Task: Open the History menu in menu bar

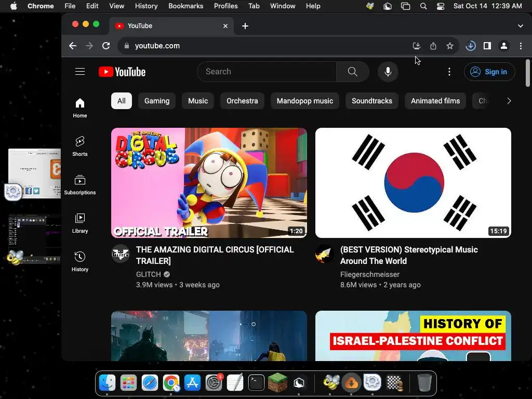Action: point(146,6)
